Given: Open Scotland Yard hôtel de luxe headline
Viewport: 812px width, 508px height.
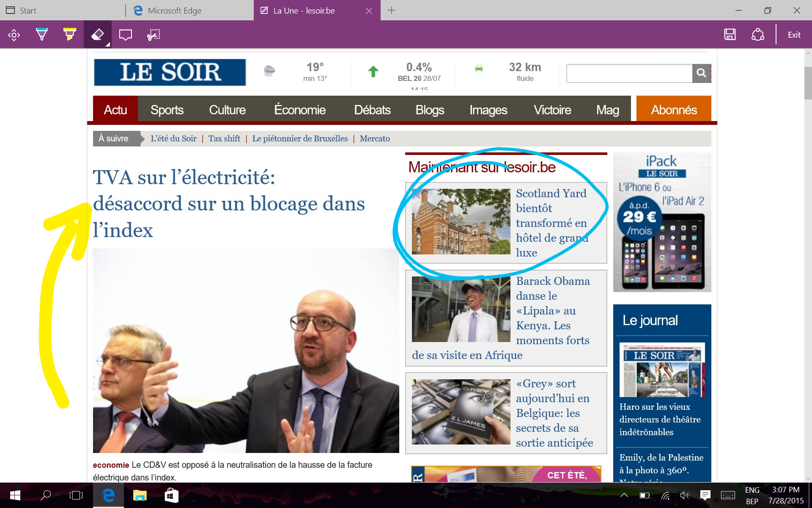Looking at the screenshot, I should (552, 223).
